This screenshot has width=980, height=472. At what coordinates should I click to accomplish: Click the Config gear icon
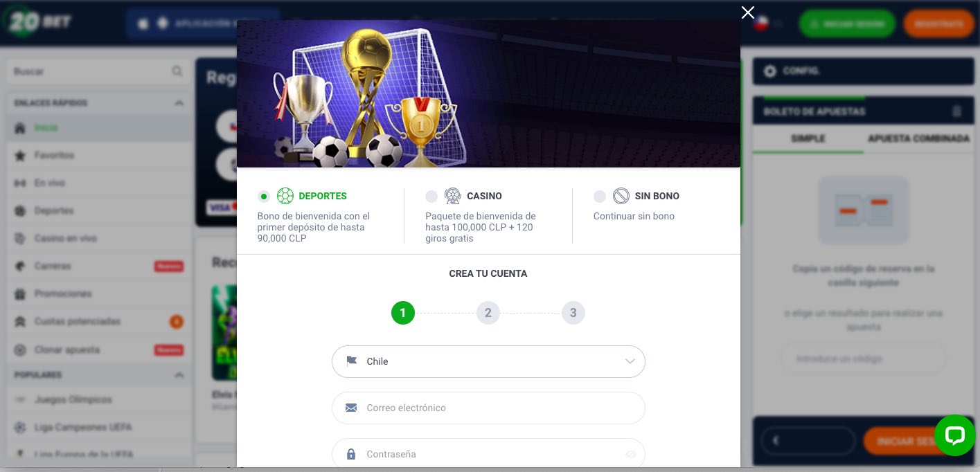[x=769, y=71]
